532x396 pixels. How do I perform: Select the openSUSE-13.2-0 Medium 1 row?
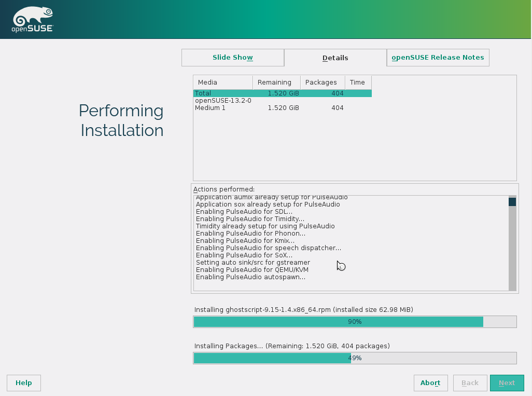[x=282, y=104]
